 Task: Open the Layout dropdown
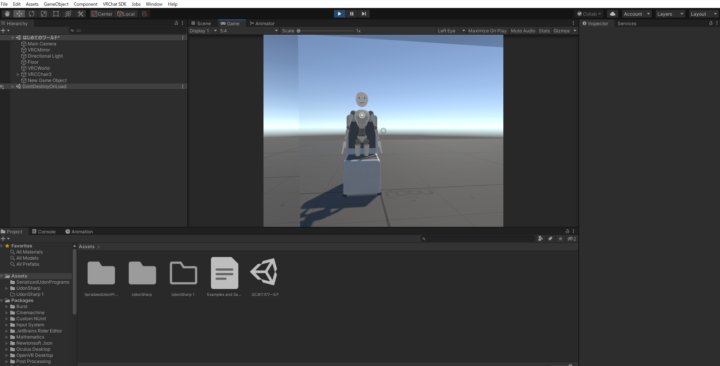click(x=703, y=14)
